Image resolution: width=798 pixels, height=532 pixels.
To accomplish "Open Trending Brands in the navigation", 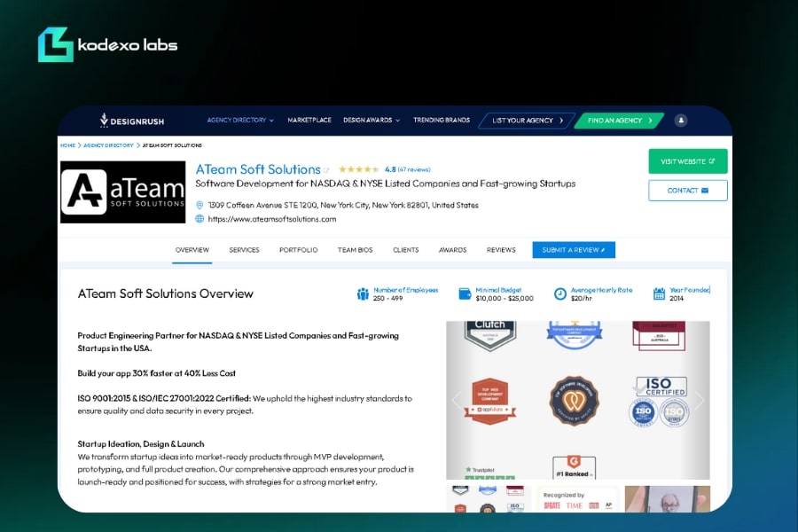I will [x=442, y=121].
